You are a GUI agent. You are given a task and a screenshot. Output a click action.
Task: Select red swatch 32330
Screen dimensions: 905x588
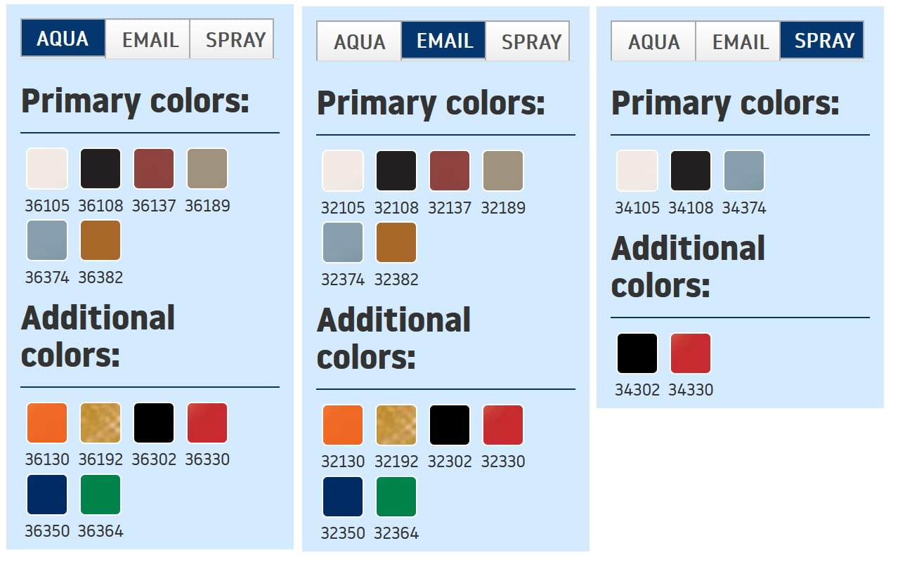(x=503, y=425)
